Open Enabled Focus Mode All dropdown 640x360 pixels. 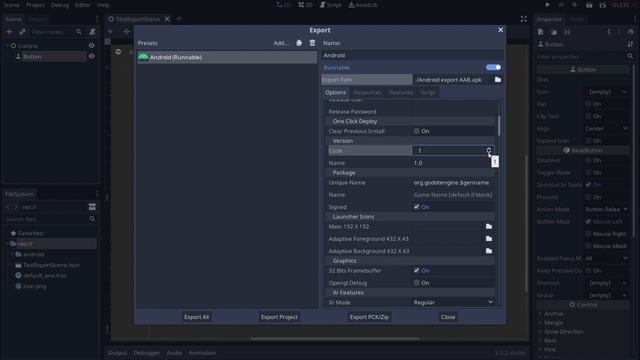click(x=607, y=258)
